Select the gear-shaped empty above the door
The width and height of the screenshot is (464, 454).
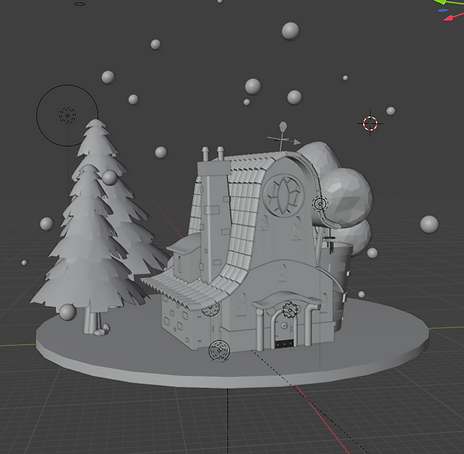(290, 310)
